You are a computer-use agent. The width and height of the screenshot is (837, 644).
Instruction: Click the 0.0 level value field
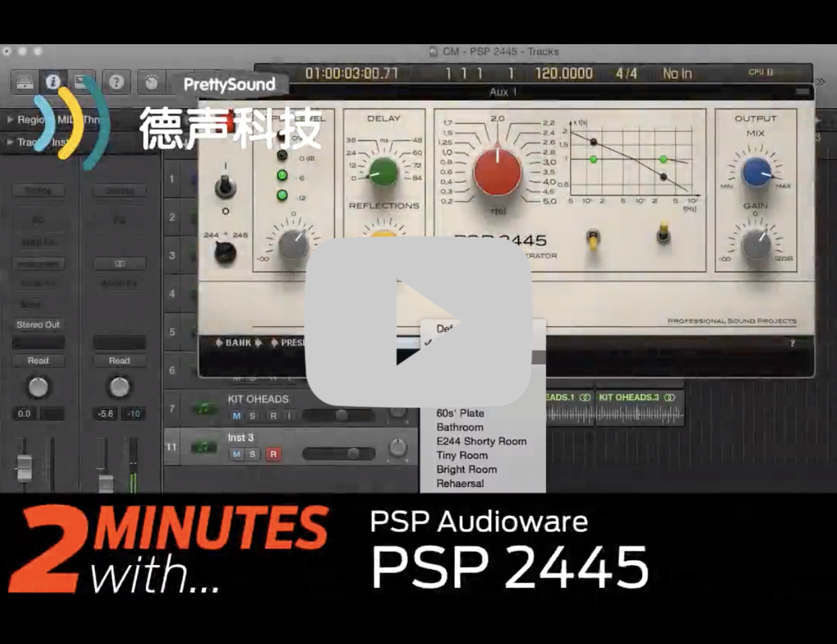(x=24, y=414)
